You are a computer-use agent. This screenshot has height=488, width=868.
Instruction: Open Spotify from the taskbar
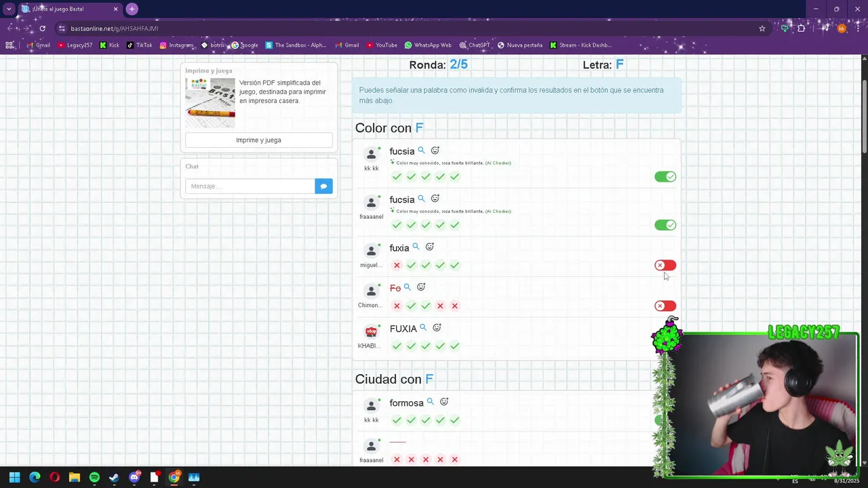[x=94, y=477]
